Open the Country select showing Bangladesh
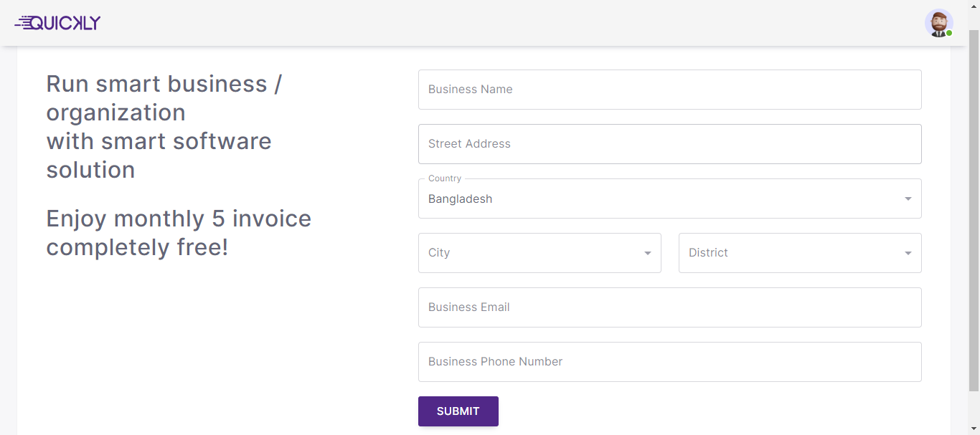Screen dimensions: 980x435 pyautogui.click(x=660, y=199)
